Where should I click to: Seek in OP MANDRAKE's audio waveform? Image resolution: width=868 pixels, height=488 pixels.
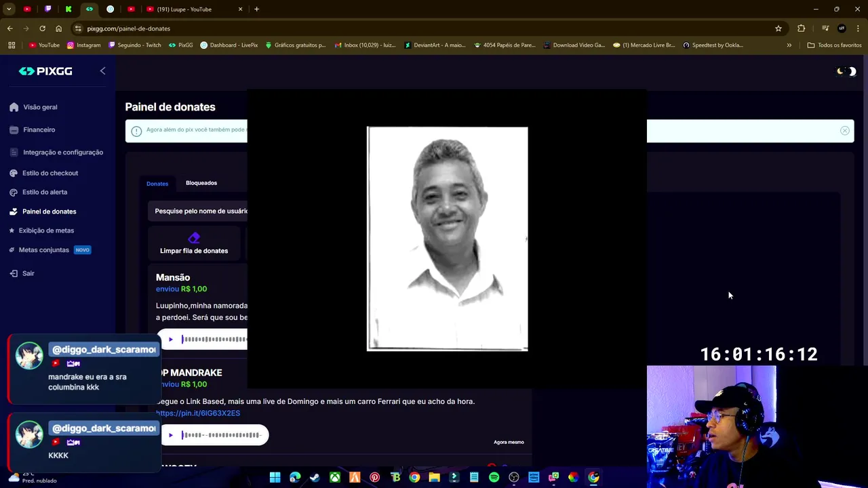[221, 435]
